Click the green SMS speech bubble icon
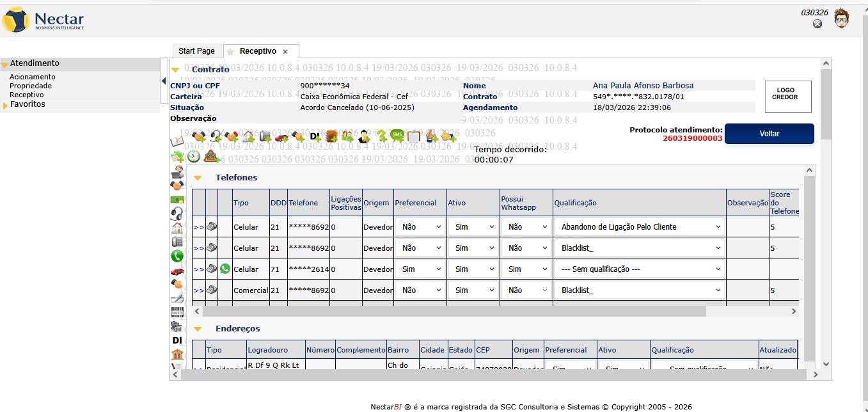 pos(397,136)
